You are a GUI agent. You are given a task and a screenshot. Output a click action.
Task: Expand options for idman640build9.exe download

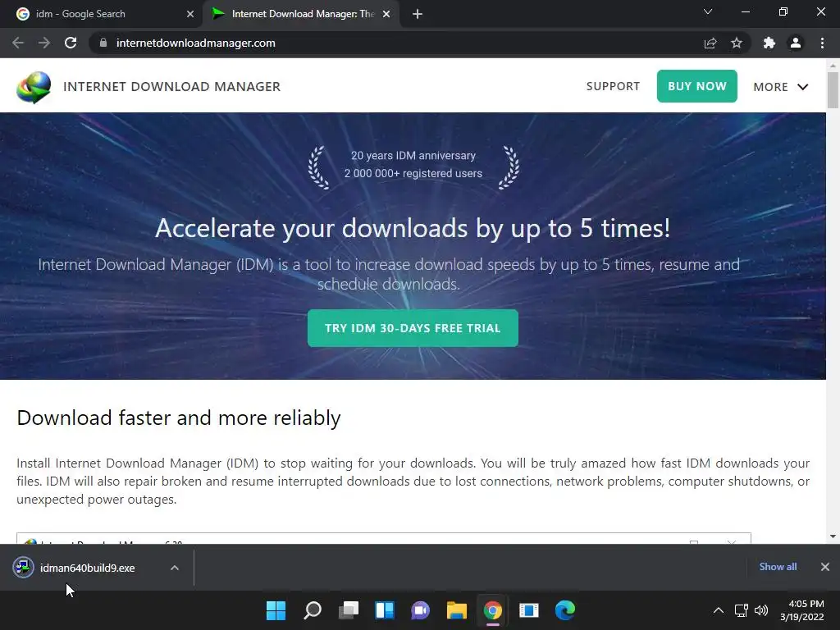175,568
